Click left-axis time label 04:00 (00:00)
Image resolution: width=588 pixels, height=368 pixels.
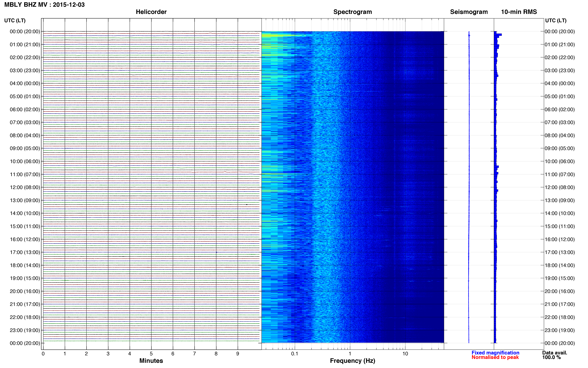pos(25,83)
